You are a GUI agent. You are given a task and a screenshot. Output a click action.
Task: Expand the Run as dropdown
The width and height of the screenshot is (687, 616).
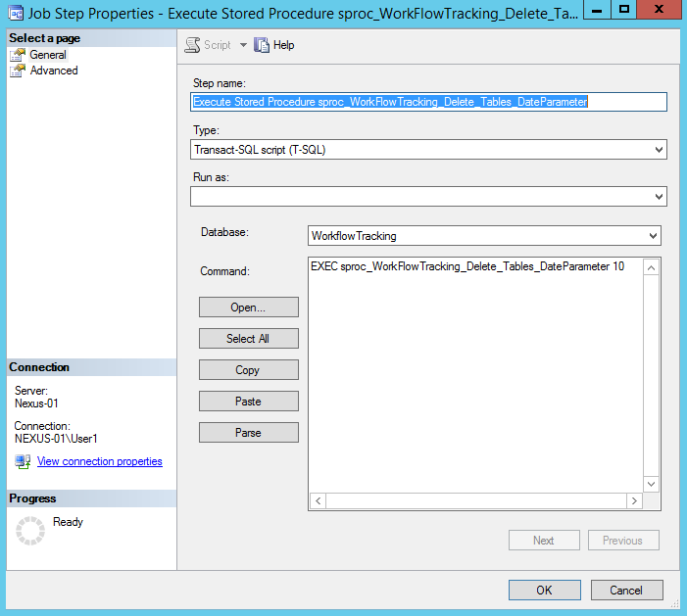(658, 197)
